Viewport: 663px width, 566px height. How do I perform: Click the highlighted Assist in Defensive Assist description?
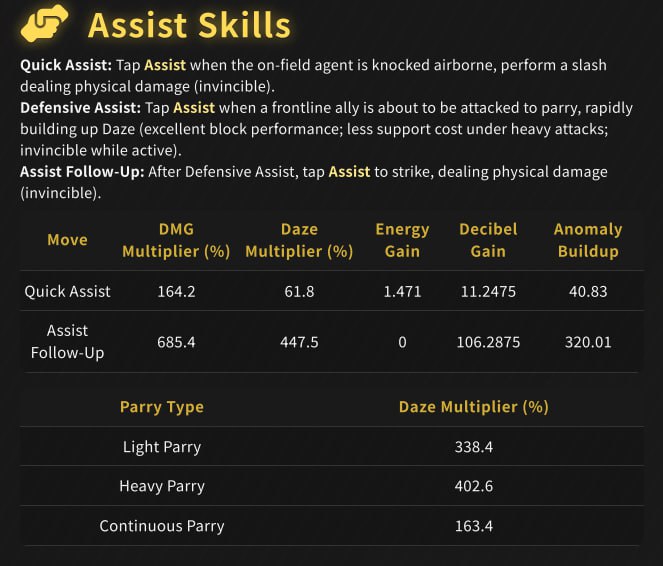(194, 108)
